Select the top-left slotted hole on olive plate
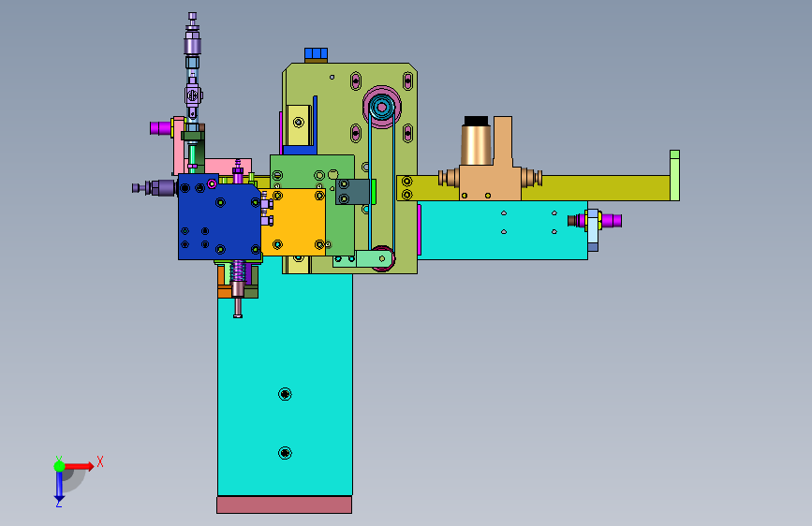 coord(356,81)
